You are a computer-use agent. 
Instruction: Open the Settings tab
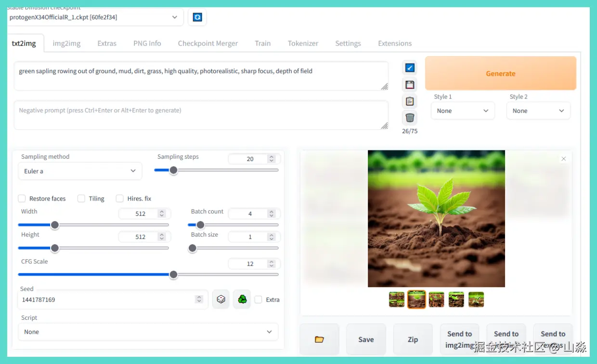pyautogui.click(x=348, y=43)
